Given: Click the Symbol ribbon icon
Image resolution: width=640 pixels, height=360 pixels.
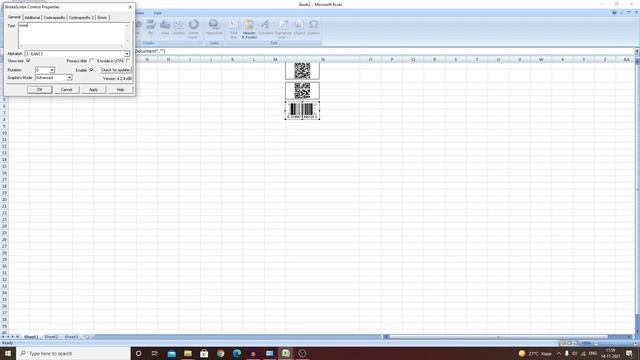Looking at the screenshot, I should [313, 27].
